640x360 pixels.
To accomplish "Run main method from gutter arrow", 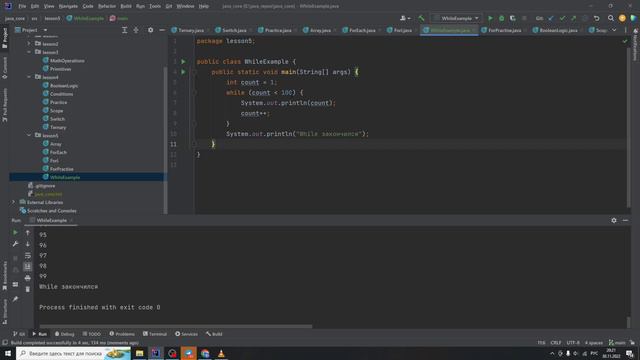I will [183, 72].
